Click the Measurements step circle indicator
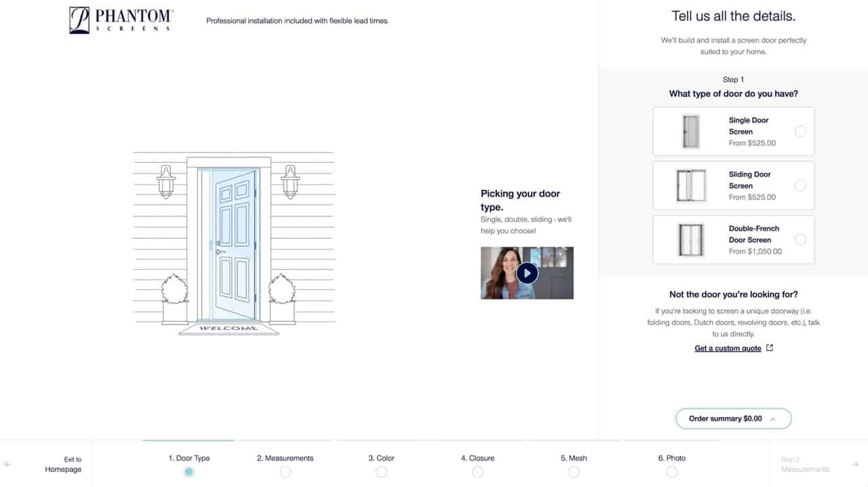Viewport: 868px width, 487px height. click(x=285, y=471)
